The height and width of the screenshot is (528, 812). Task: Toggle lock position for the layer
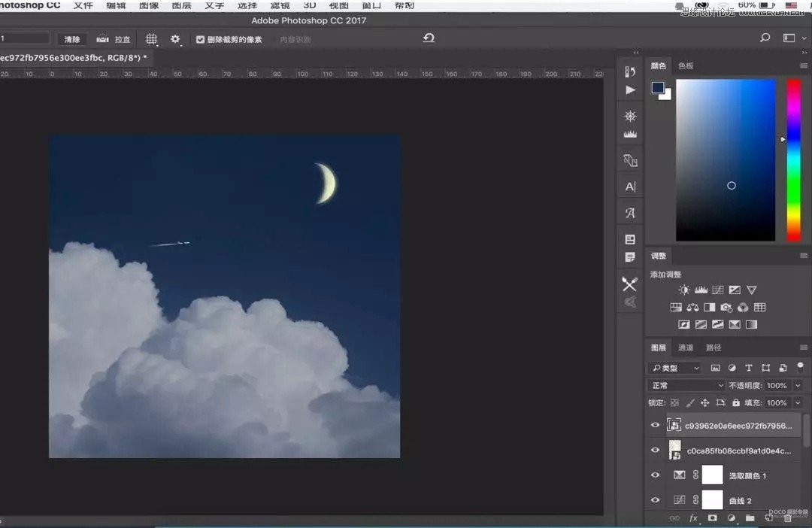tap(704, 402)
